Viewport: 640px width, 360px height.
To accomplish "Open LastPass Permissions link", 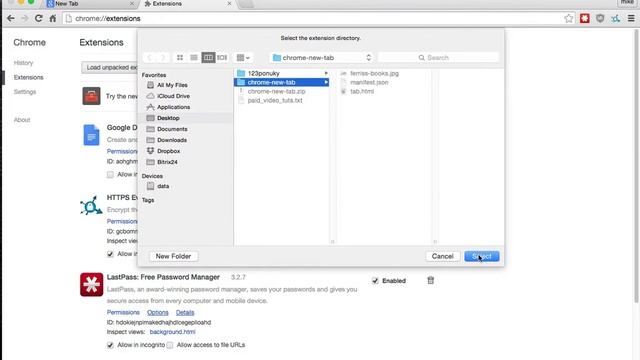I will point(123,312).
